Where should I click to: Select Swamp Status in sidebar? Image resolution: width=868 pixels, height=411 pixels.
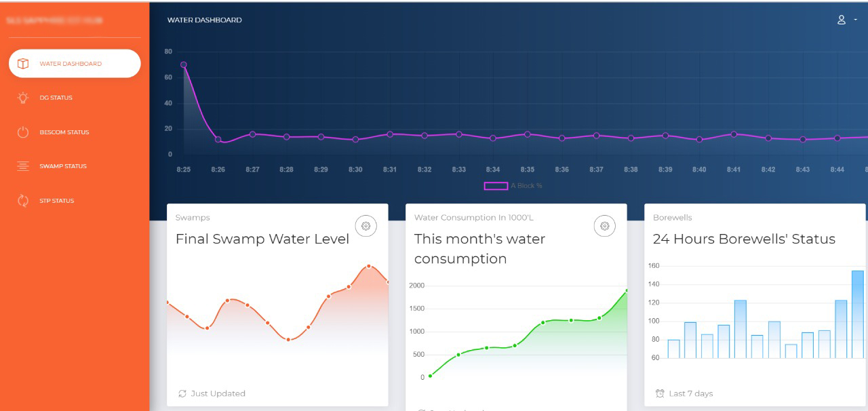point(62,166)
